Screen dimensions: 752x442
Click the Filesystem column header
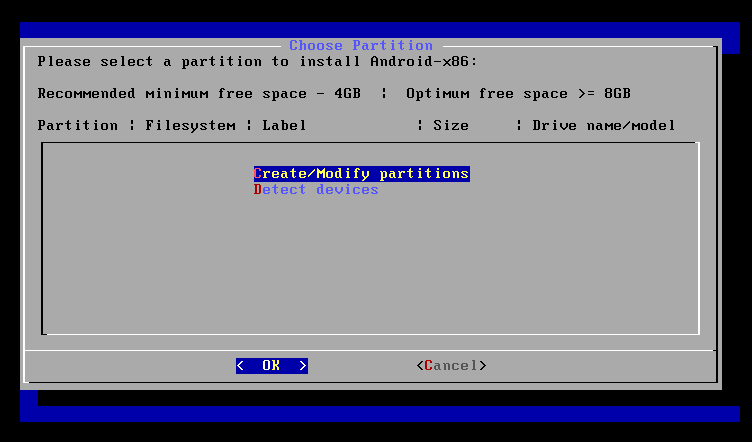(x=190, y=126)
